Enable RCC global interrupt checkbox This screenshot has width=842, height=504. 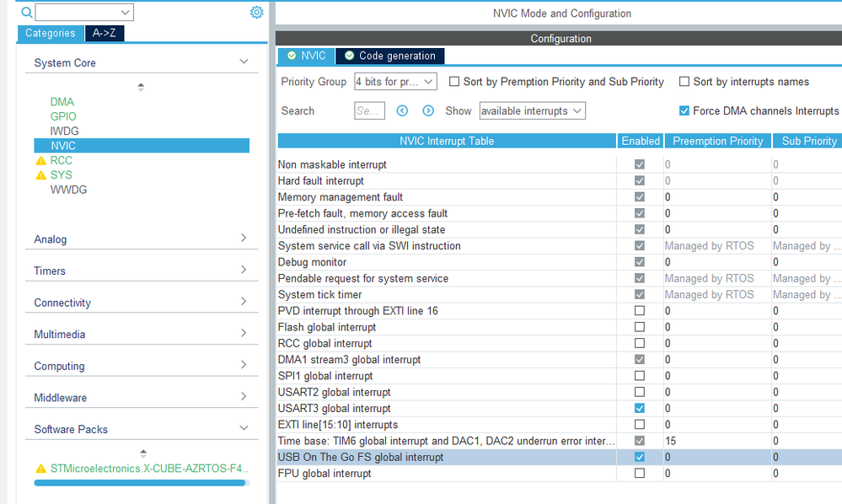pyautogui.click(x=640, y=343)
